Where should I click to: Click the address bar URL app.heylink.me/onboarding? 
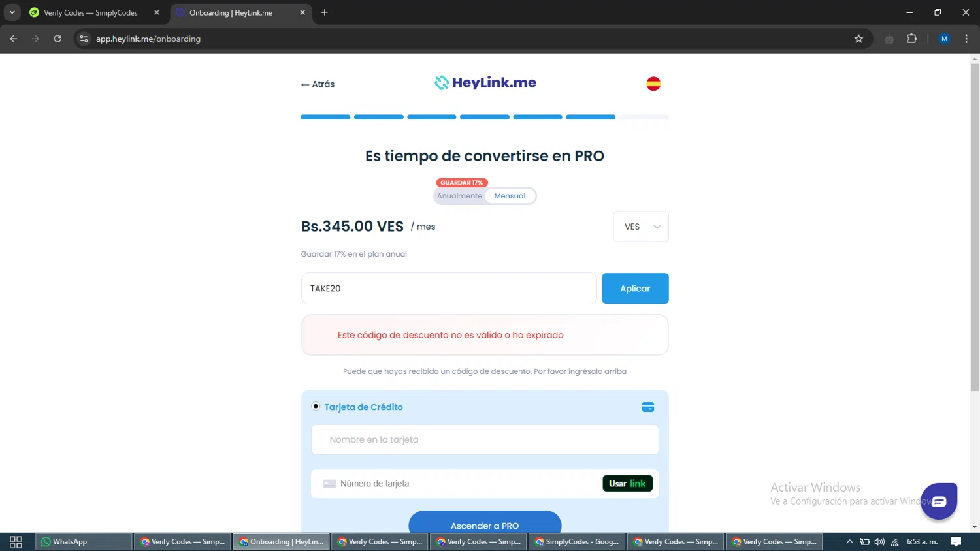(148, 39)
